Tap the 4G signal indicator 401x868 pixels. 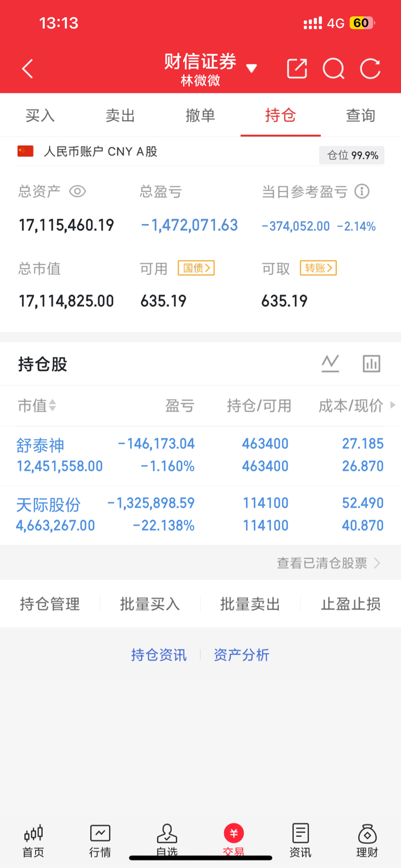point(336,23)
